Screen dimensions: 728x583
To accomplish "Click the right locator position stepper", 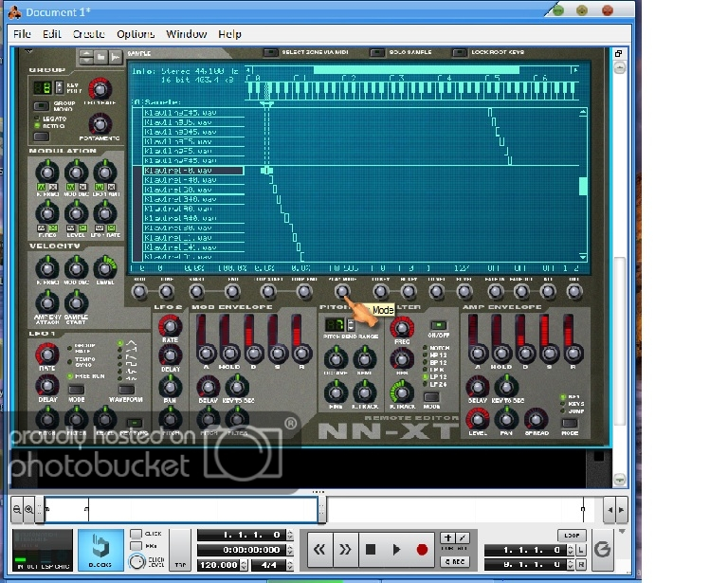I will (571, 564).
